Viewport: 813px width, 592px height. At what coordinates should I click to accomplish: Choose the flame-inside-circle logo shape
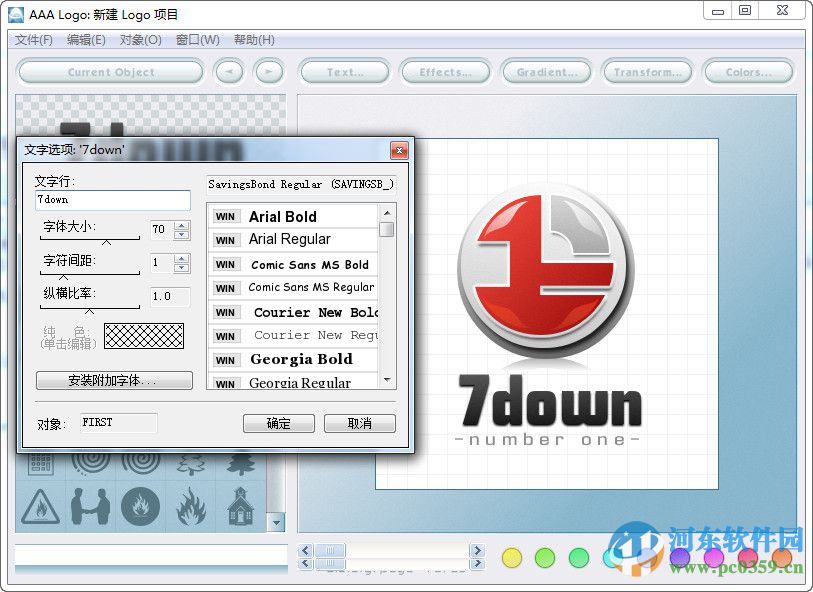[x=140, y=506]
